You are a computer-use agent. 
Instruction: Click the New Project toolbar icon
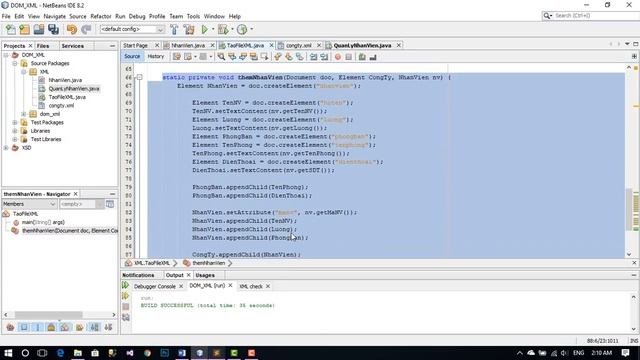pos(24,29)
